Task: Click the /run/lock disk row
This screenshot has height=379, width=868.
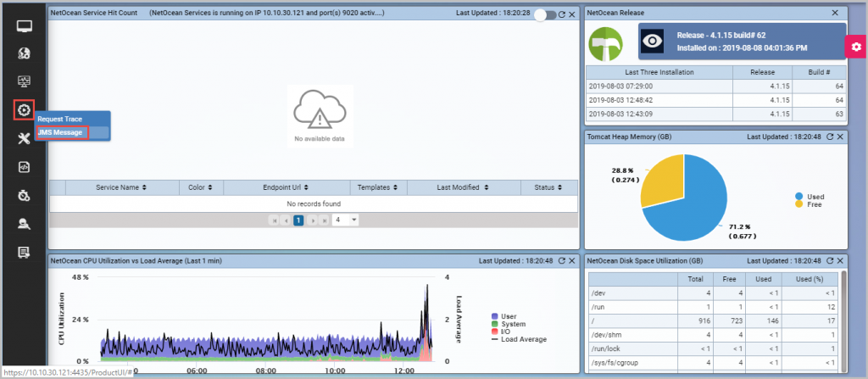Action: 713,349
